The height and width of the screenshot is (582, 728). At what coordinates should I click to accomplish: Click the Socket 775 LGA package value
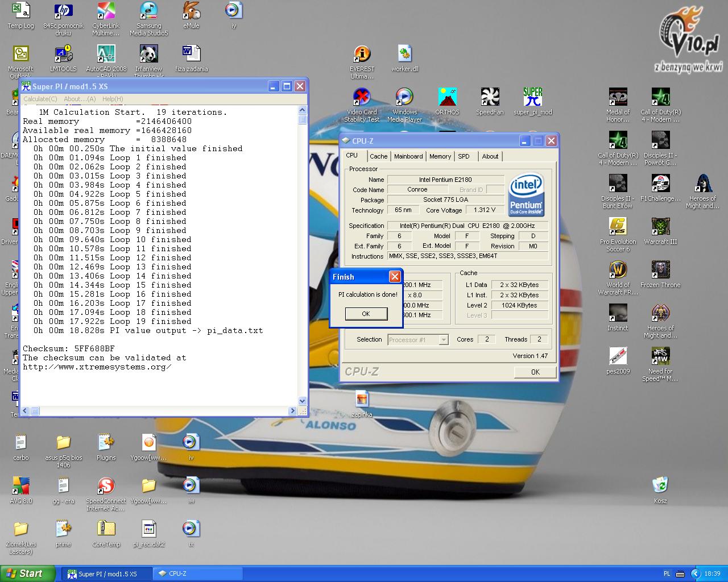445,199
